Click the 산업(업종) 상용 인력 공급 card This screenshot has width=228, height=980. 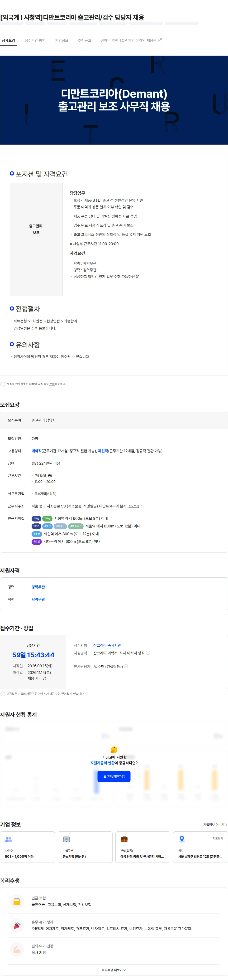pos(143,847)
